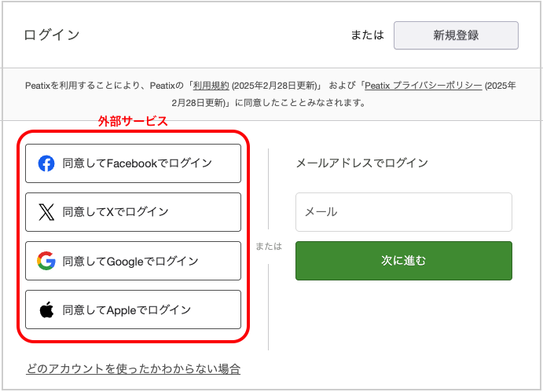The width and height of the screenshot is (543, 392).
Task: Log in with 同意してXでログイン button
Action: 133,212
